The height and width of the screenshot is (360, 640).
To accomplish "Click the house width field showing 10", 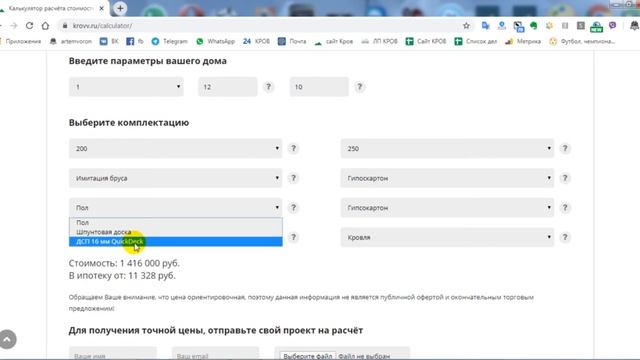I will click(319, 87).
